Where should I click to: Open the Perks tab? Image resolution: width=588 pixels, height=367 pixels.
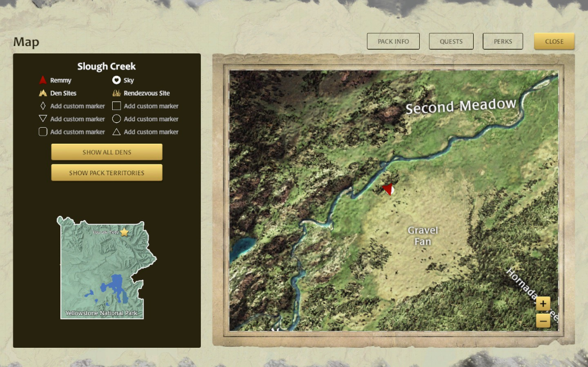click(x=503, y=41)
